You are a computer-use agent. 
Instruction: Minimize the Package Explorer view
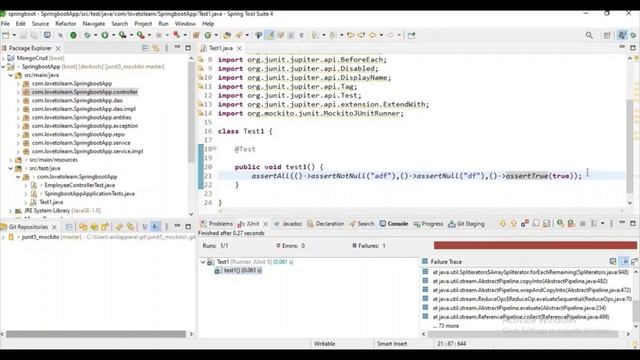point(177,48)
